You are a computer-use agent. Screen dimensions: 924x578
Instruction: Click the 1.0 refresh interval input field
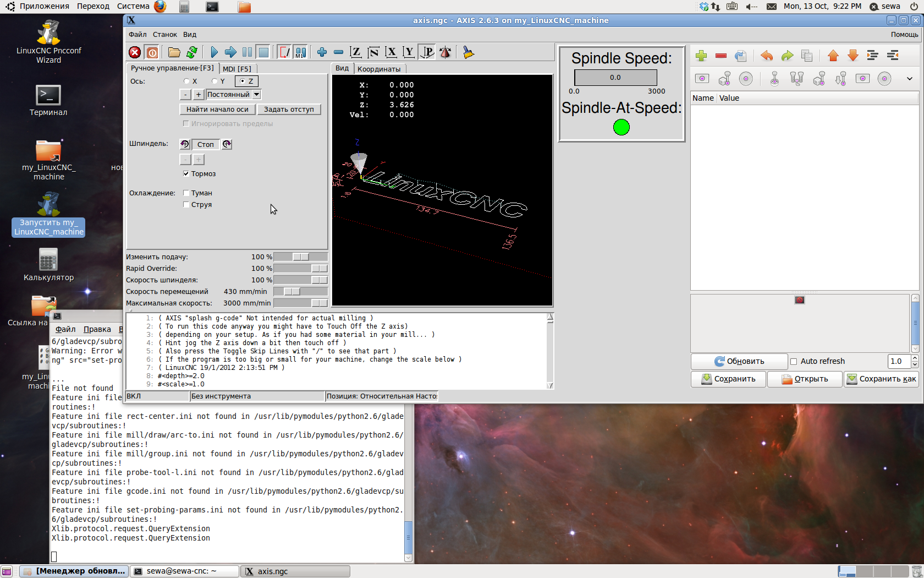click(x=899, y=361)
